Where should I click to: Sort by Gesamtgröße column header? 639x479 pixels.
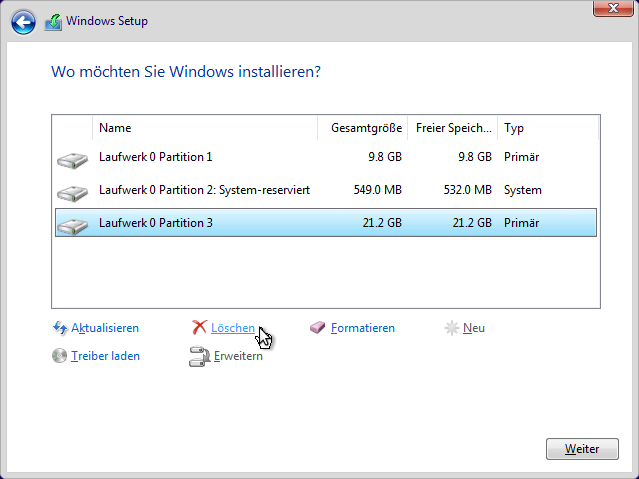pyautogui.click(x=363, y=128)
